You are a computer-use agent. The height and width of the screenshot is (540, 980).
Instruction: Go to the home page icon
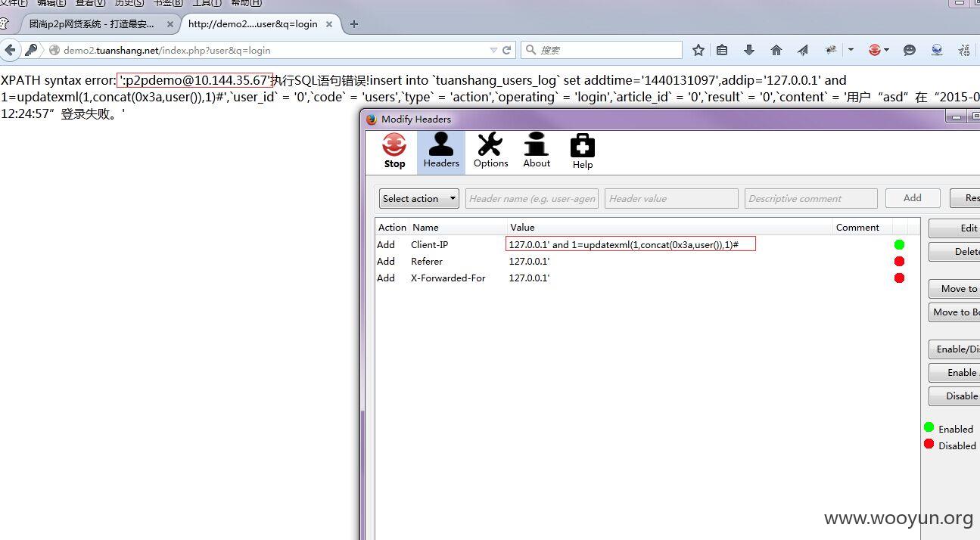click(x=776, y=50)
